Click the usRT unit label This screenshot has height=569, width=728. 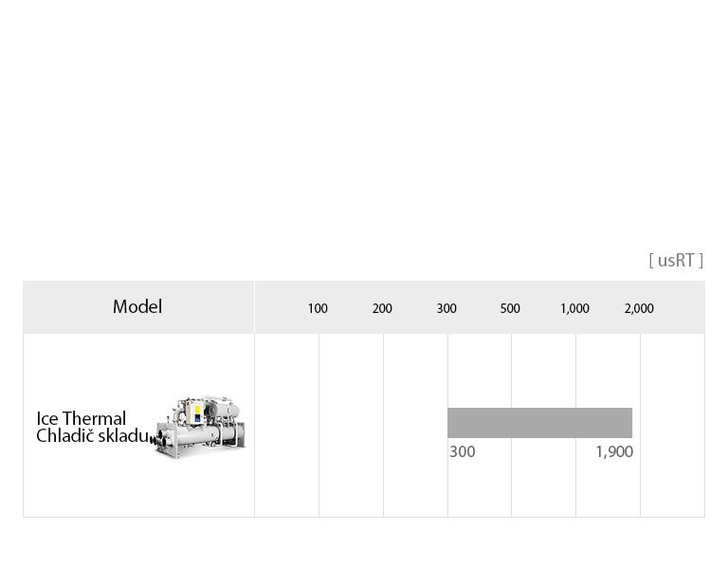click(x=676, y=261)
